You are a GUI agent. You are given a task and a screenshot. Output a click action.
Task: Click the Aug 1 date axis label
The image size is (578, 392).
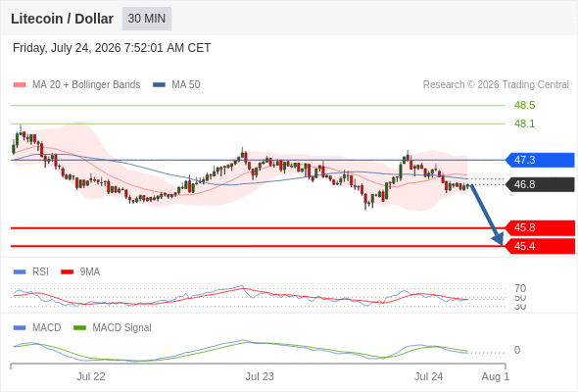point(496,376)
